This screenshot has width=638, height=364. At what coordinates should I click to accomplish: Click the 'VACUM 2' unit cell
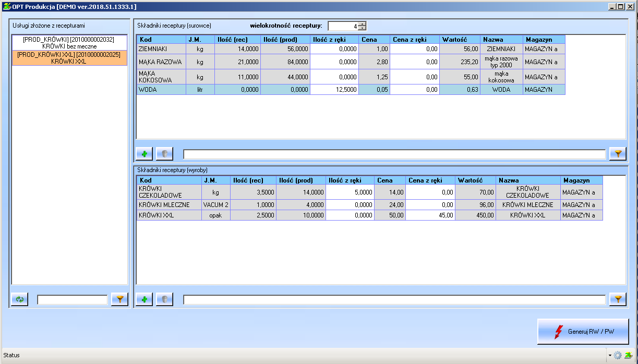point(216,205)
